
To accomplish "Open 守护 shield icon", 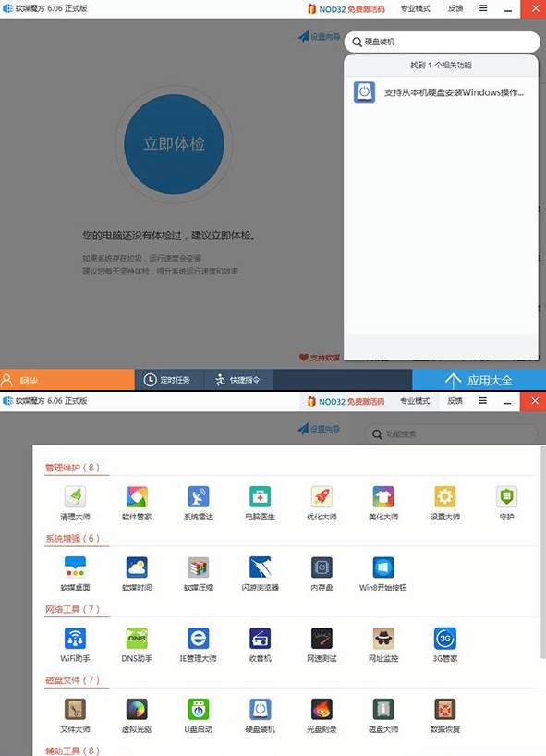I will (506, 503).
